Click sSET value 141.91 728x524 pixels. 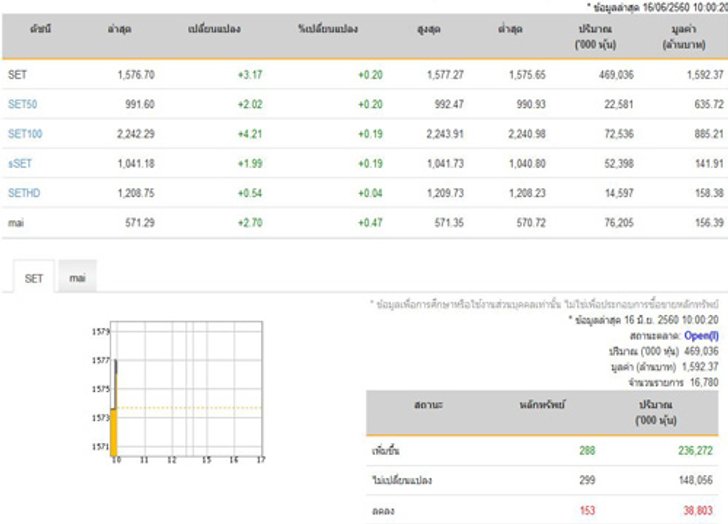click(709, 163)
